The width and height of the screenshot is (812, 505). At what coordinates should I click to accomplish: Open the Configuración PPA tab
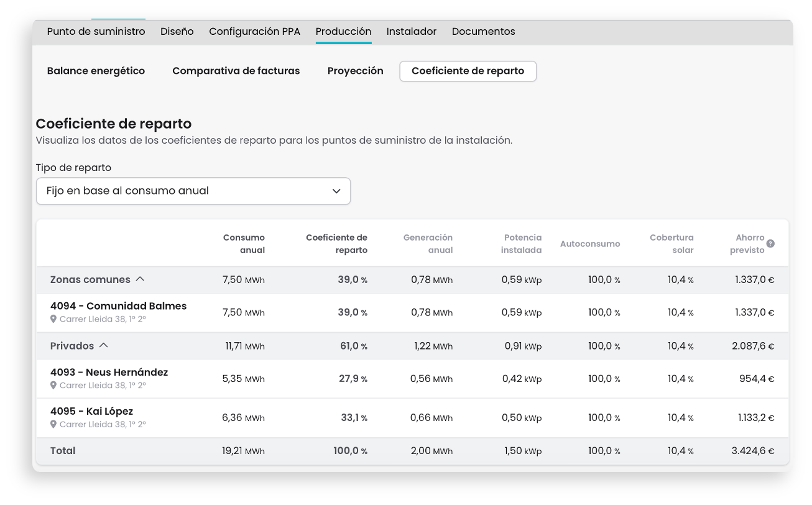click(x=254, y=31)
